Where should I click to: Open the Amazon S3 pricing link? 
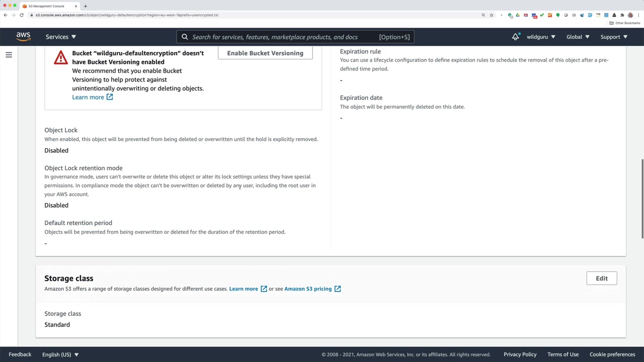click(x=308, y=289)
